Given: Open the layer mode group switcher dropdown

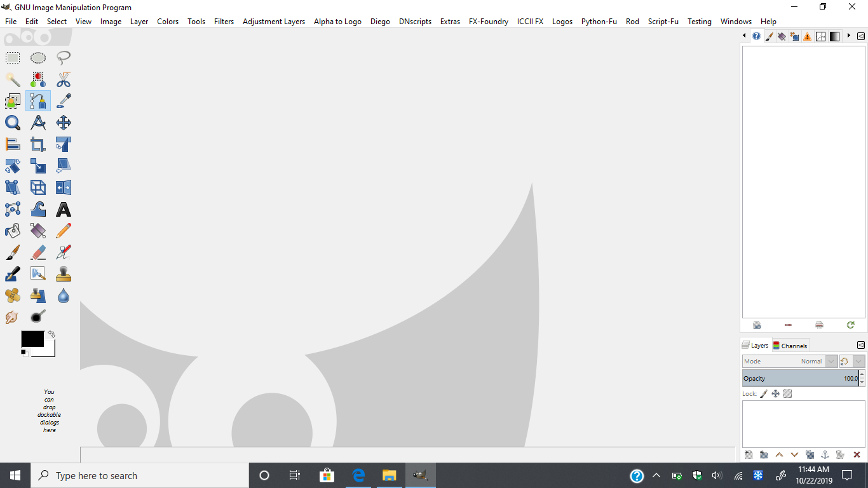Looking at the screenshot, I should [851, 362].
